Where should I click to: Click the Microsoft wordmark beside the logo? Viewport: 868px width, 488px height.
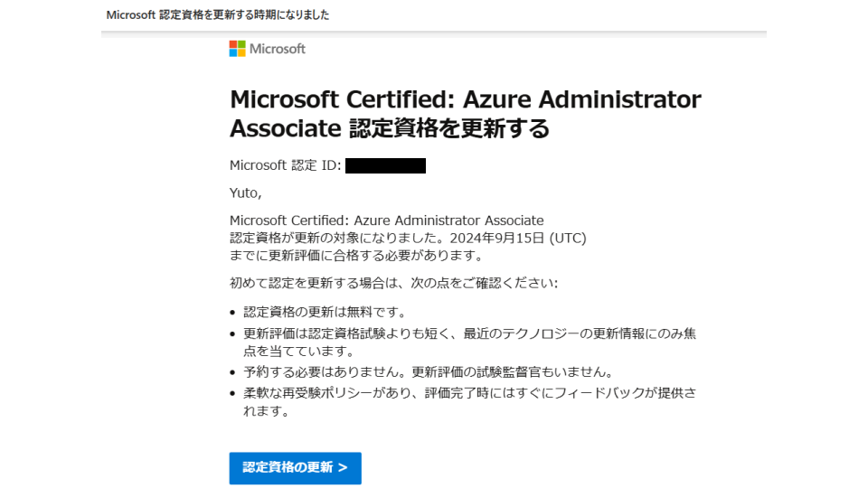click(x=278, y=49)
